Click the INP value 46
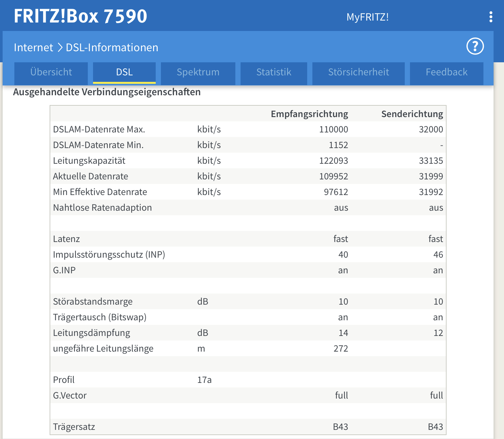Screen dimensions: 504x439 coord(438,255)
